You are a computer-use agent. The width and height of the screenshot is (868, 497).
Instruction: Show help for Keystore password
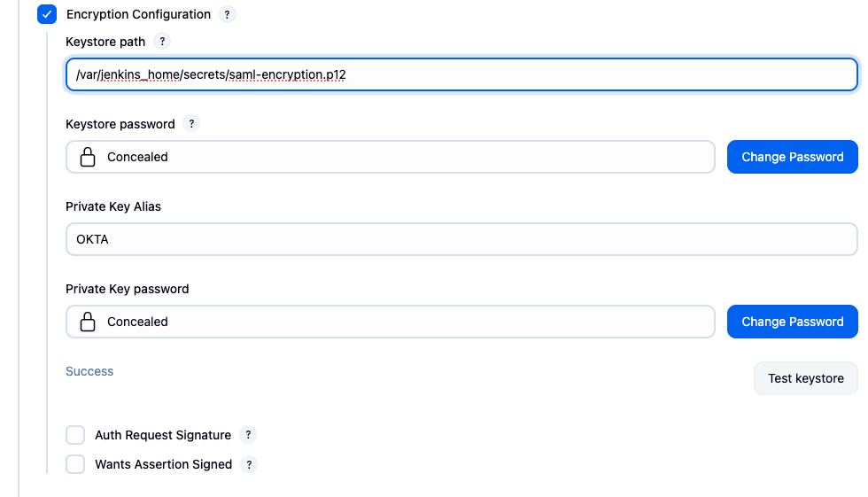pyautogui.click(x=191, y=124)
